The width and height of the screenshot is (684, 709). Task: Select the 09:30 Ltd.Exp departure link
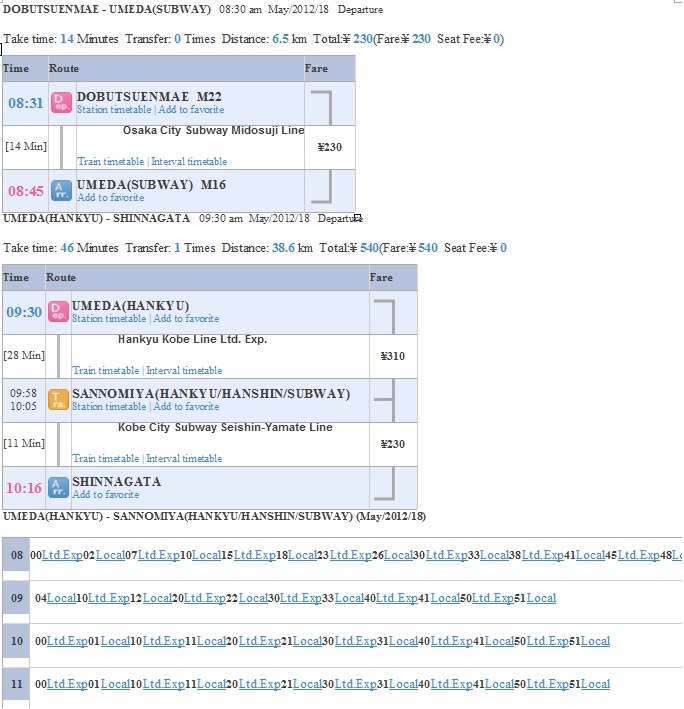[301, 598]
